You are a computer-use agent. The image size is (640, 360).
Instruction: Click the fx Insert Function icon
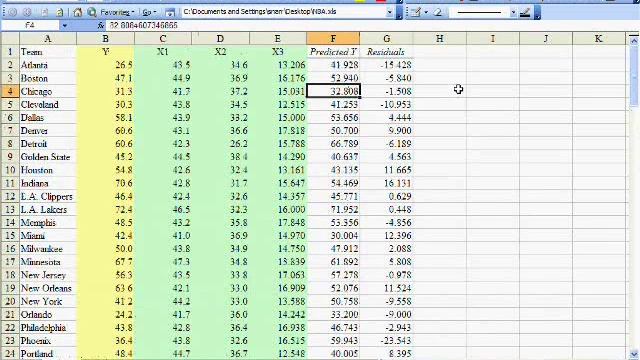101,25
